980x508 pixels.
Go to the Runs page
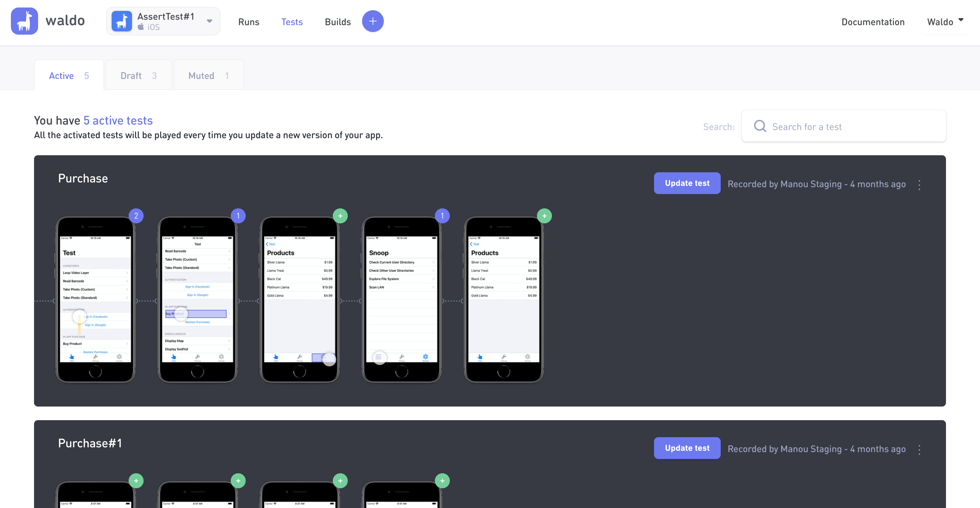pos(248,22)
